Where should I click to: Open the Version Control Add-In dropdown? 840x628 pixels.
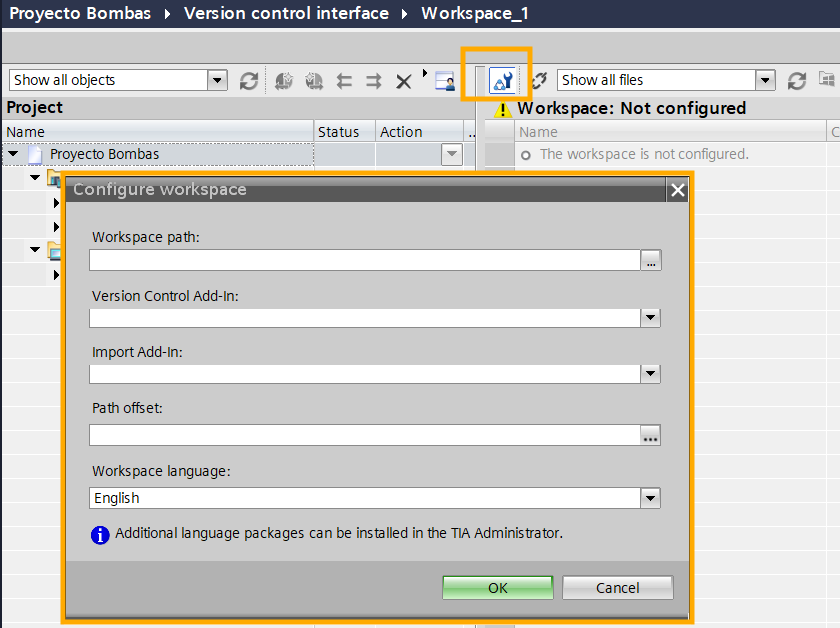(650, 318)
